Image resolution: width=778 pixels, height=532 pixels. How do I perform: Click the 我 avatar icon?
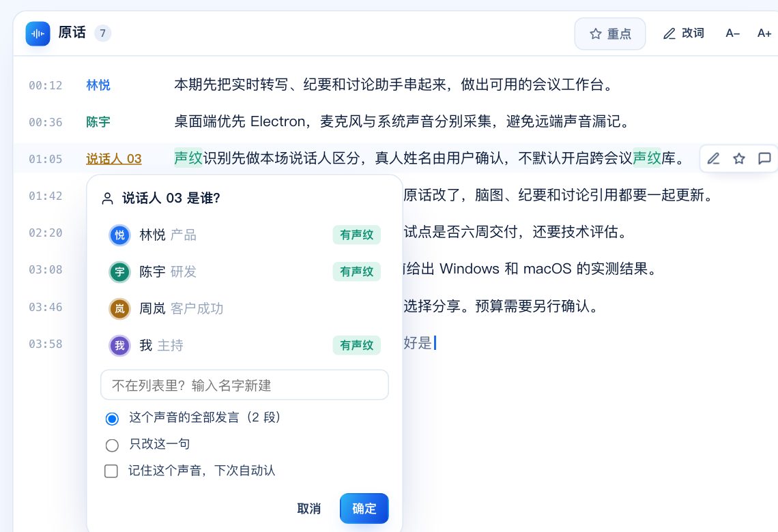pos(119,346)
